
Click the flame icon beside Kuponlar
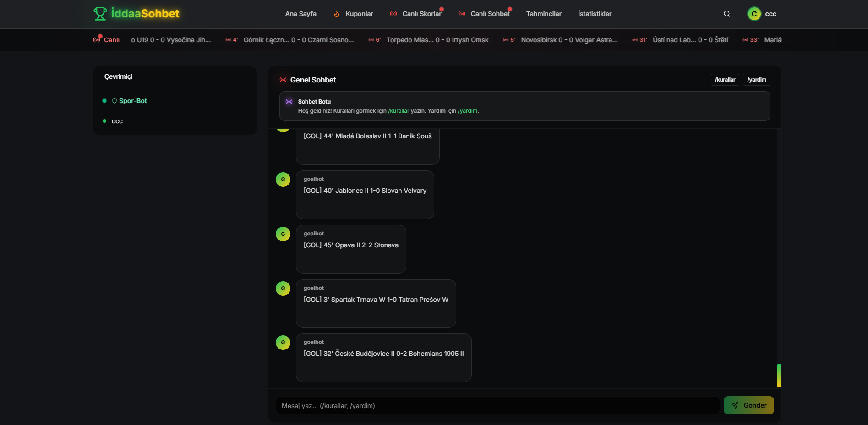tap(337, 14)
